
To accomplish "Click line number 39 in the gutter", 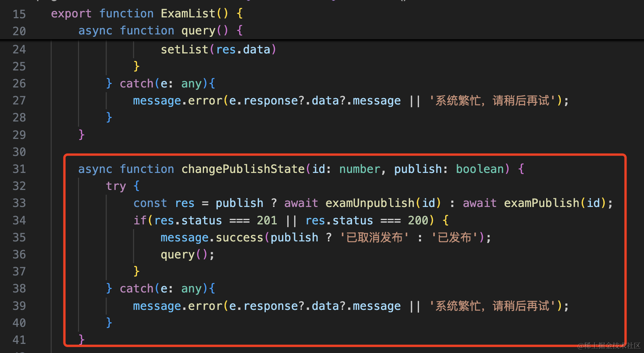I will pyautogui.click(x=19, y=306).
